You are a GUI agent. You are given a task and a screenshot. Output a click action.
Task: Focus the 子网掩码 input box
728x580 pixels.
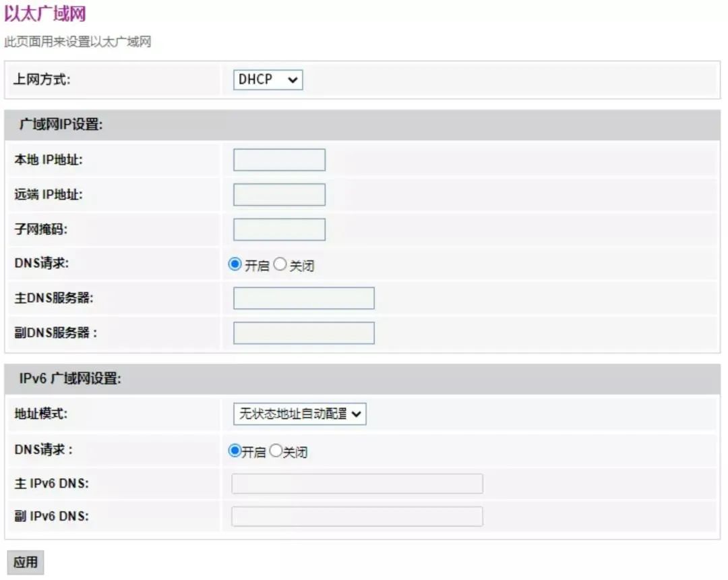tap(279, 229)
